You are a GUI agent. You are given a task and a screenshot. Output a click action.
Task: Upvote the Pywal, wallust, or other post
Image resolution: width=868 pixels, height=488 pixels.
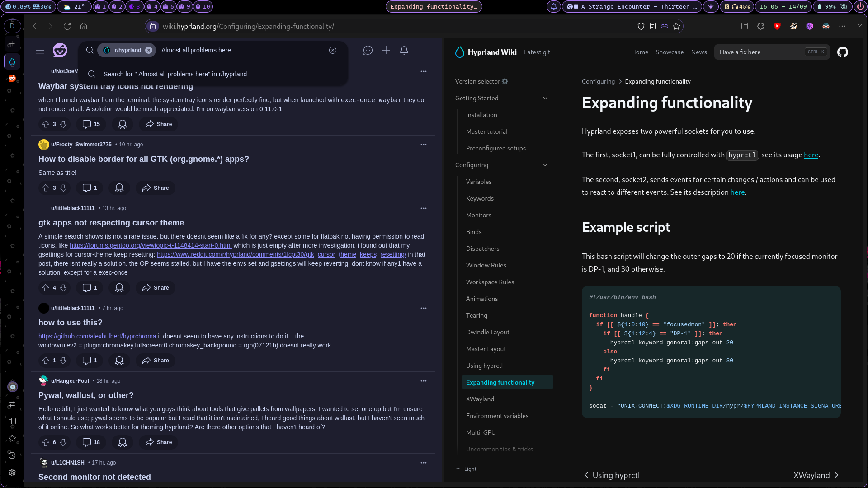point(46,442)
